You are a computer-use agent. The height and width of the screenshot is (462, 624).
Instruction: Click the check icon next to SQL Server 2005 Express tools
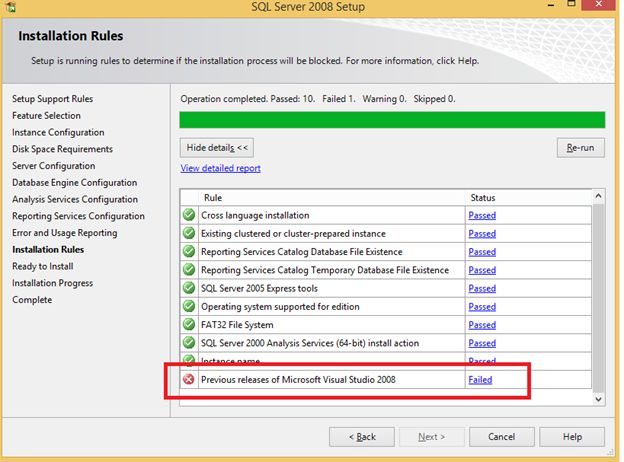(189, 288)
